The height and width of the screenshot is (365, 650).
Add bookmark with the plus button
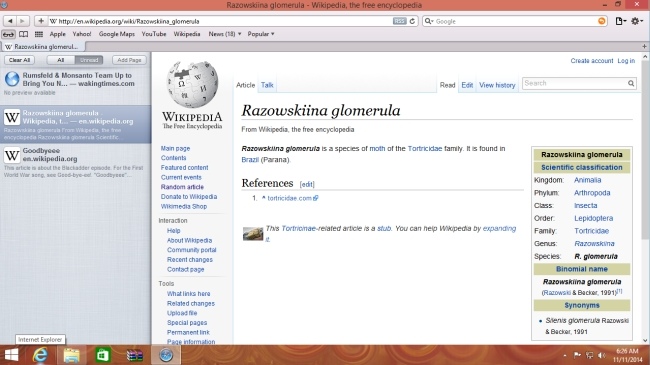(41, 21)
